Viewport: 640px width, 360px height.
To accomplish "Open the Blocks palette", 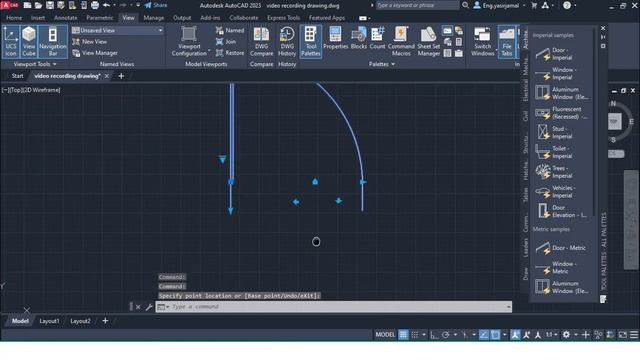I will pos(359,38).
